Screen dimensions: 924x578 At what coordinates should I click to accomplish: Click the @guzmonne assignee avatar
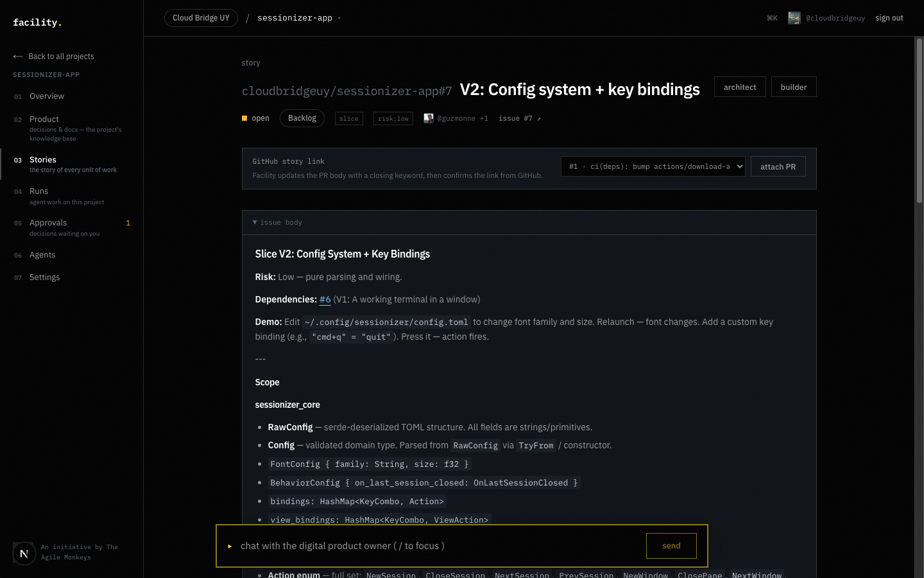[429, 118]
